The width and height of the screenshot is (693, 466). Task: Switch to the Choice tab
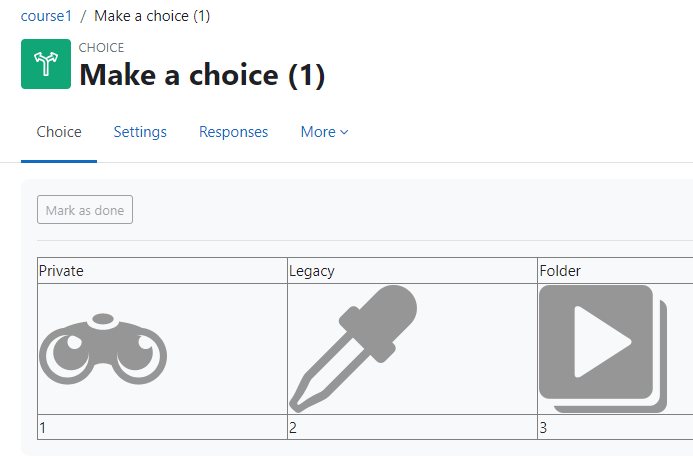click(x=59, y=132)
